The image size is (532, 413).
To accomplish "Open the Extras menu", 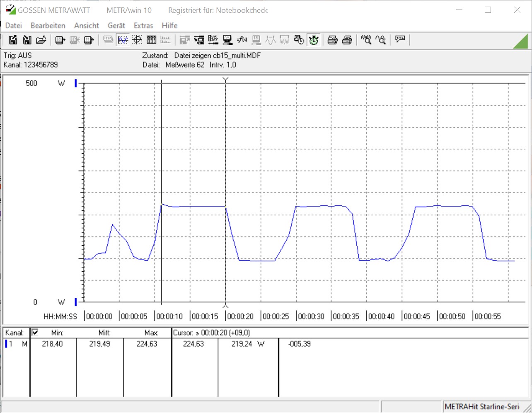I will point(143,25).
